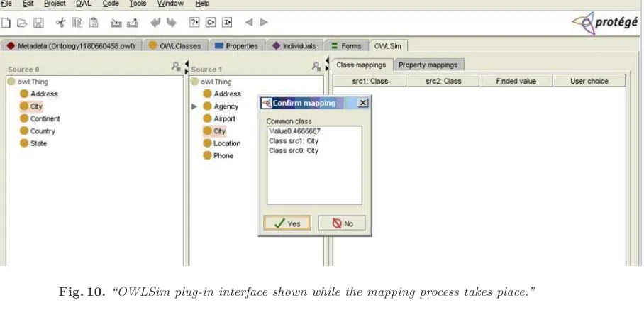
Task: Click the revert-to-archived icon with up arrow
Action: click(132, 23)
